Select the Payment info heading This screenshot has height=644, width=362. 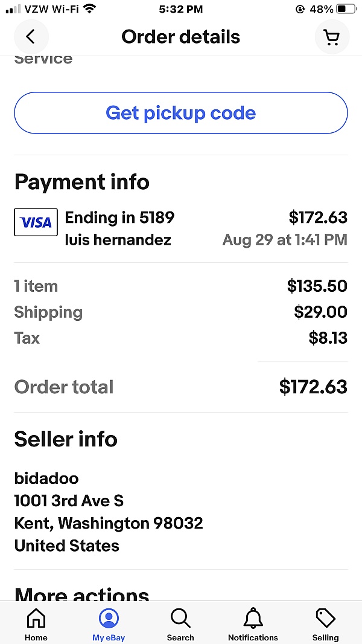pyautogui.click(x=82, y=182)
